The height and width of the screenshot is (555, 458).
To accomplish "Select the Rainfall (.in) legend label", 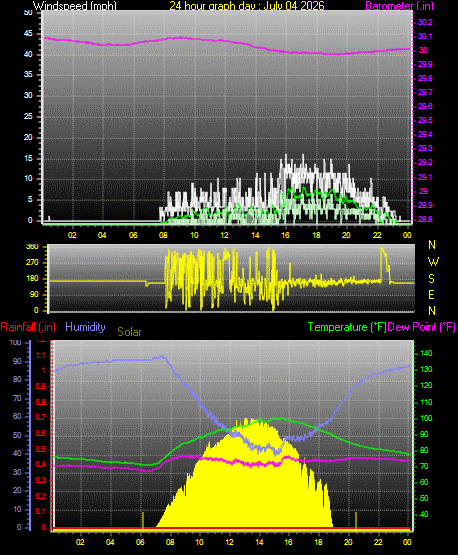I will pos(28,327).
